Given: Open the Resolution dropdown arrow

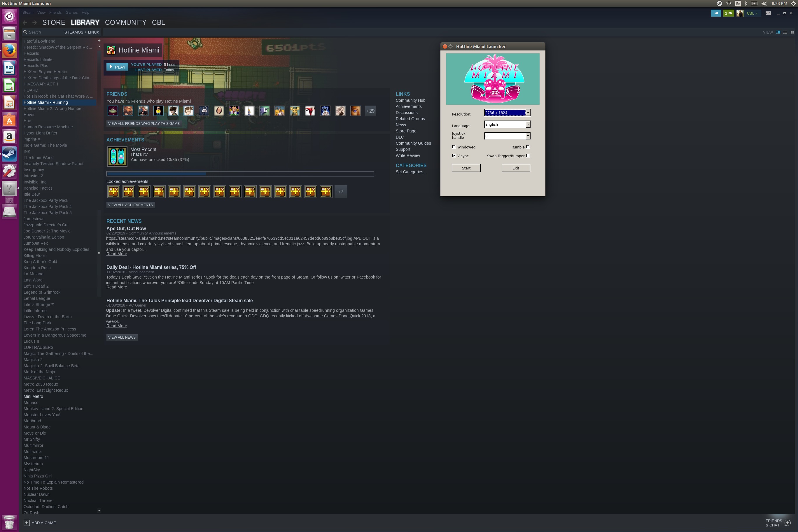Looking at the screenshot, I should coord(528,113).
